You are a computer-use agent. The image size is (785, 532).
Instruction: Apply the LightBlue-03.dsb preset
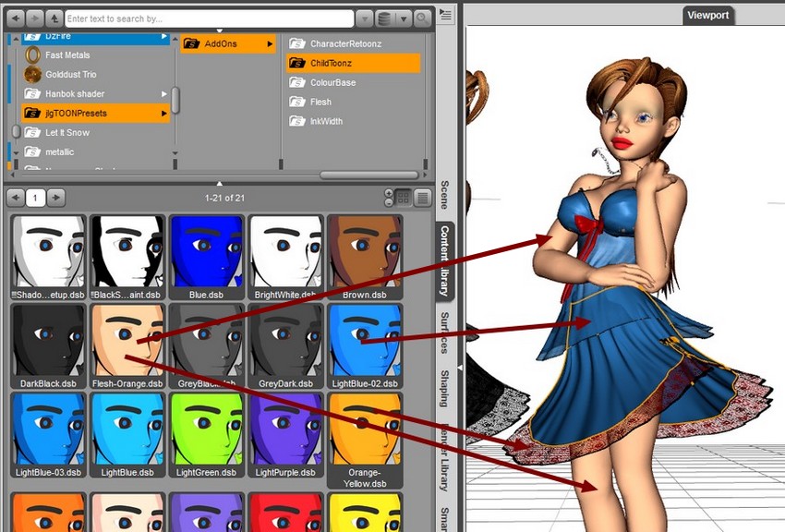[x=48, y=435]
